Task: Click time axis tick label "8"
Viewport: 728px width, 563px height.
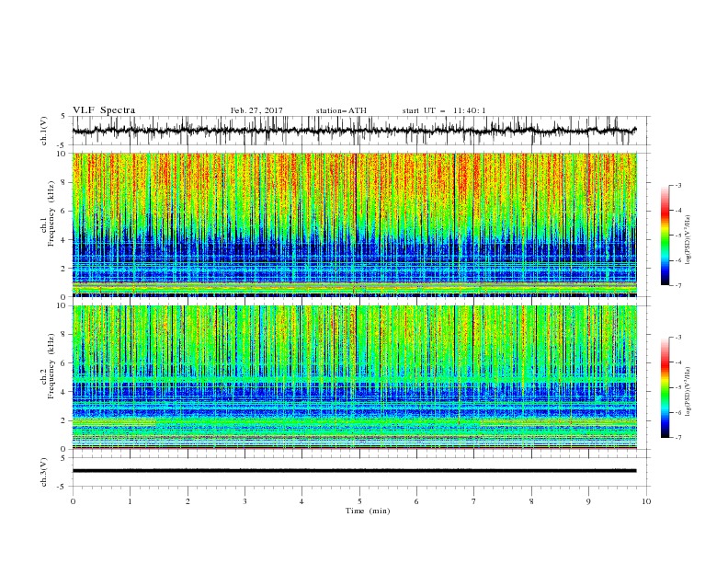Action: point(531,501)
